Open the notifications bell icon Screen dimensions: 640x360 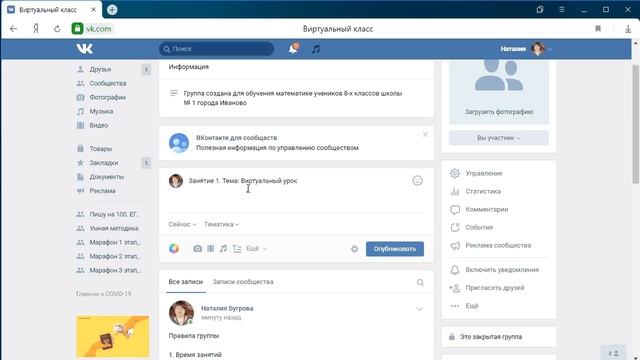[x=293, y=49]
